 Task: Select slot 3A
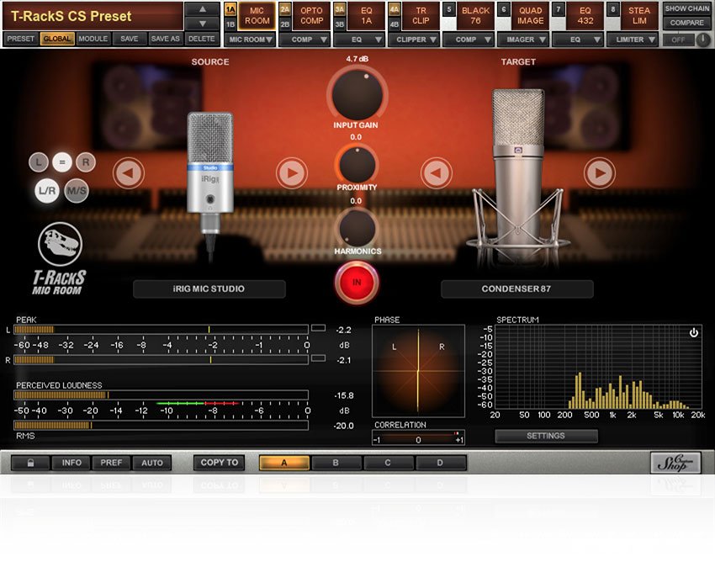340,9
